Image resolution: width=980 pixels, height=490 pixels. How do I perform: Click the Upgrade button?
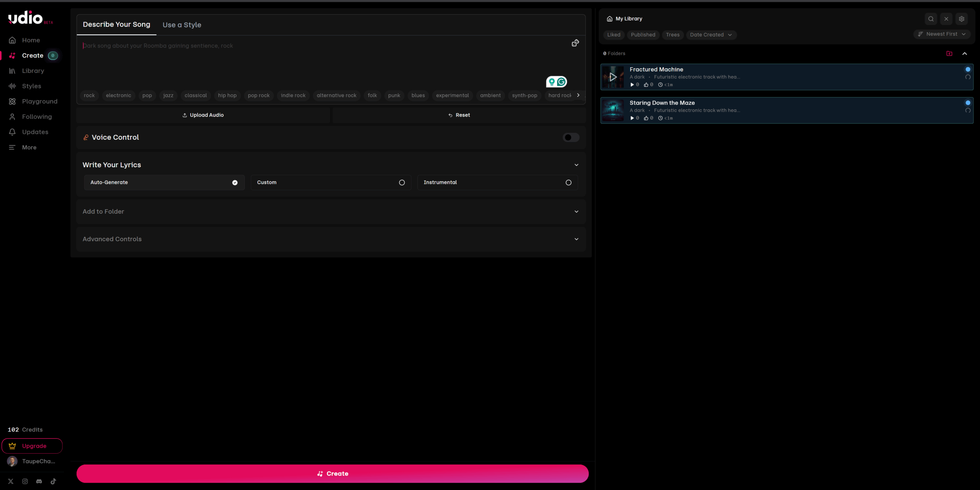click(32, 446)
